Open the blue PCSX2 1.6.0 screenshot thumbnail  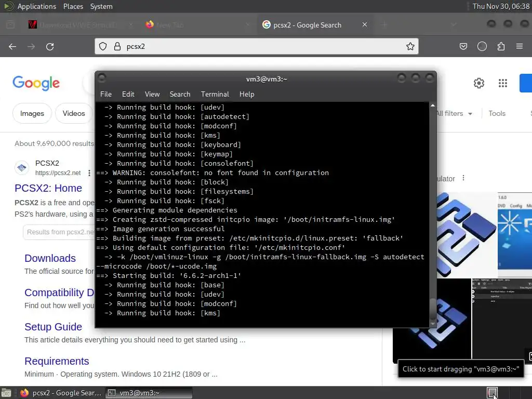(x=515, y=235)
